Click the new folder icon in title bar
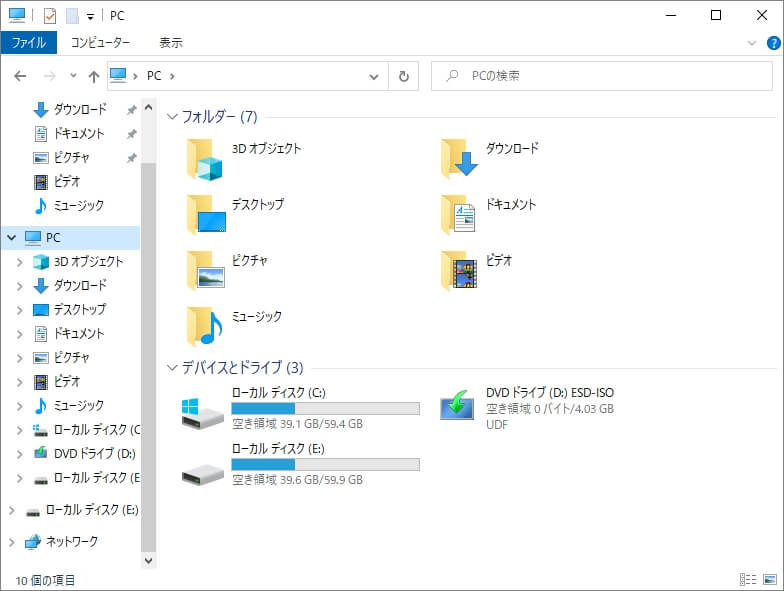784x591 pixels. [x=72, y=16]
